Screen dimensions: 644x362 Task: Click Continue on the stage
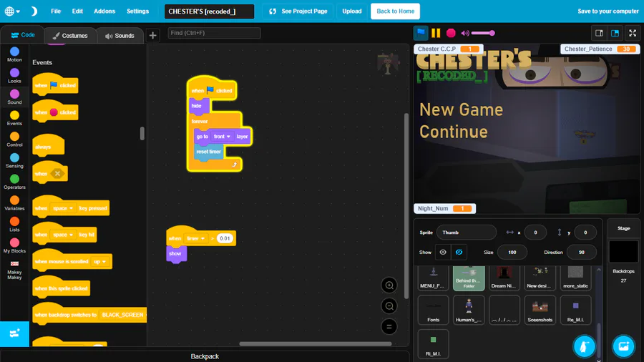454,132
